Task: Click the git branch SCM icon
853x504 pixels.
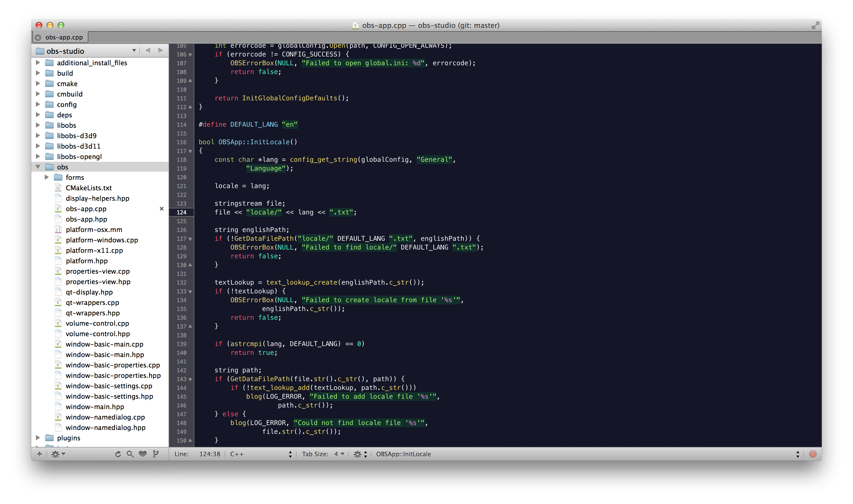Action: click(156, 454)
